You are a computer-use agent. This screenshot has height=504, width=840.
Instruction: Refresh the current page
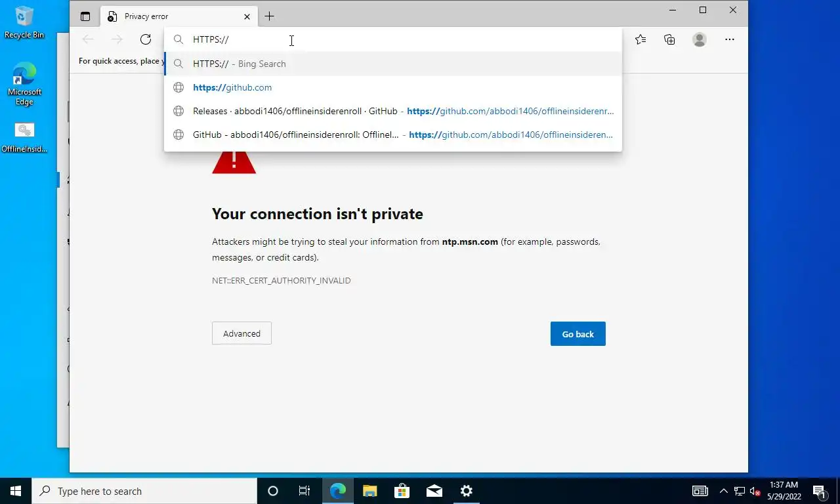(146, 39)
